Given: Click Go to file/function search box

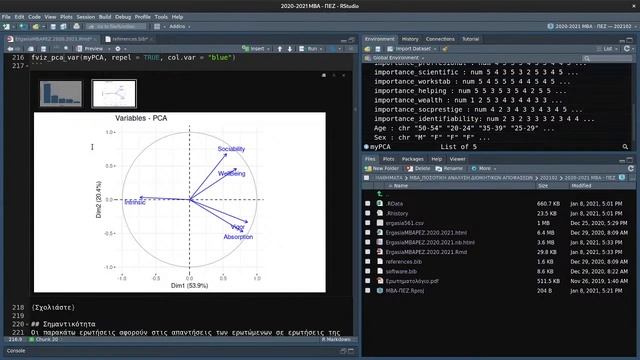Looking at the screenshot, I should pyautogui.click(x=116, y=27).
